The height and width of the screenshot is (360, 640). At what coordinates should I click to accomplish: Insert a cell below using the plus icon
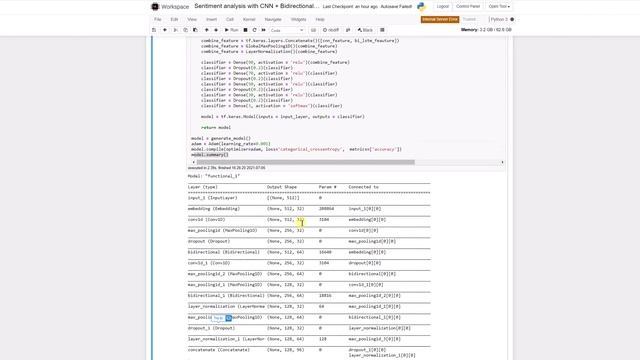tap(165, 30)
